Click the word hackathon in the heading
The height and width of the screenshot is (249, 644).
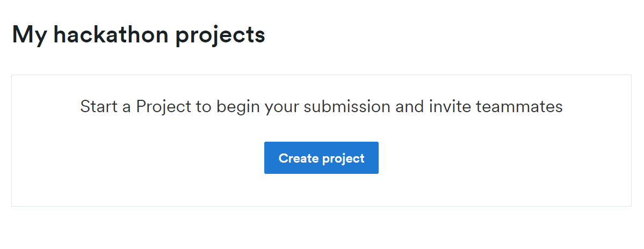pos(111,34)
